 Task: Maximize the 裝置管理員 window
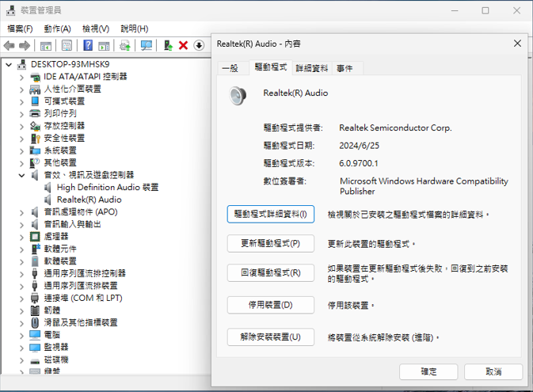pyautogui.click(x=485, y=10)
